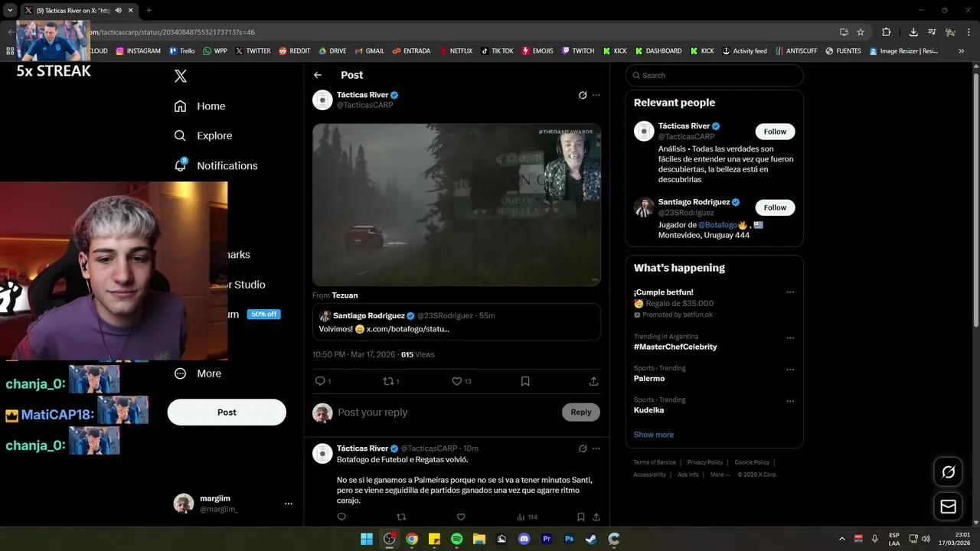Open a new browser tab

(149, 11)
